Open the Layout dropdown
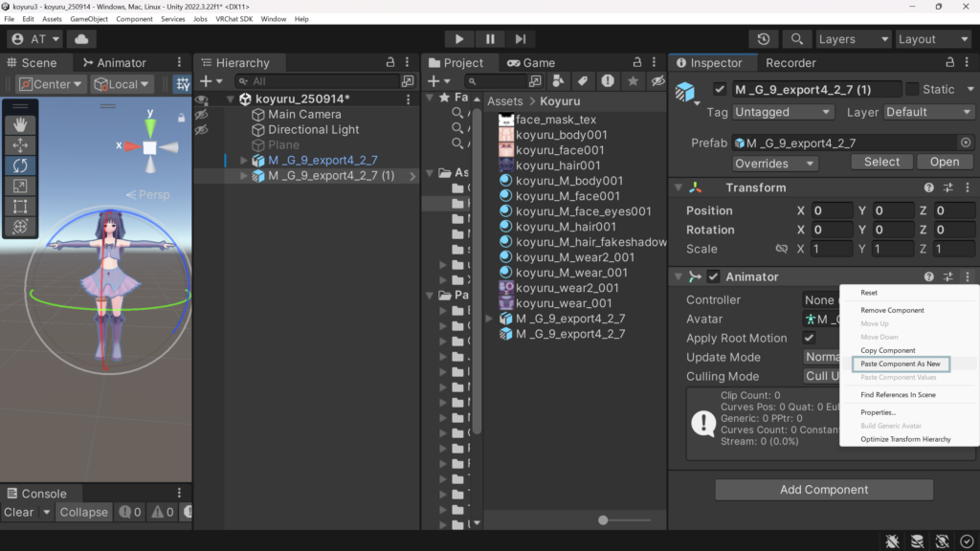The width and height of the screenshot is (980, 551). coord(933,38)
